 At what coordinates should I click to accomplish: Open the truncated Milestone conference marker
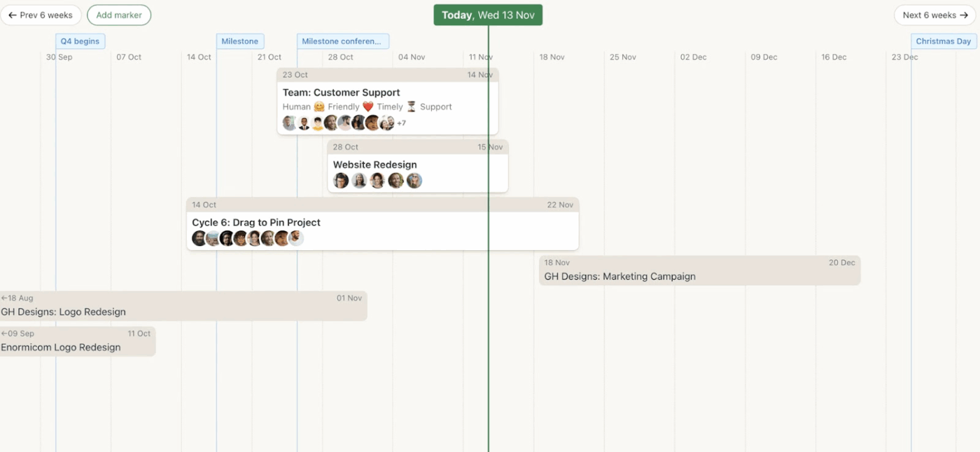[x=342, y=41]
